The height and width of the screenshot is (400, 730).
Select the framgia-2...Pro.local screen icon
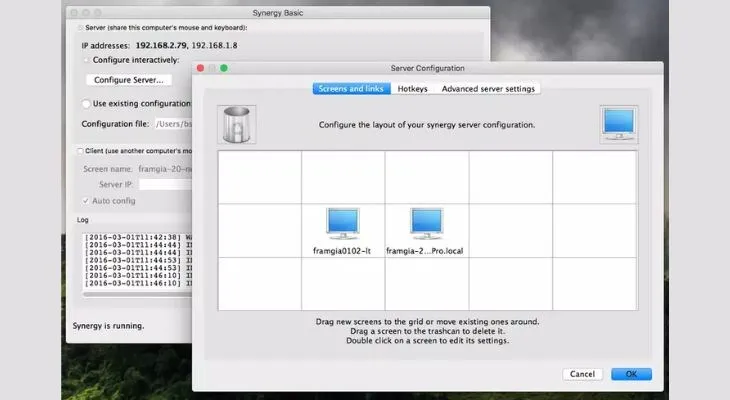tap(426, 224)
